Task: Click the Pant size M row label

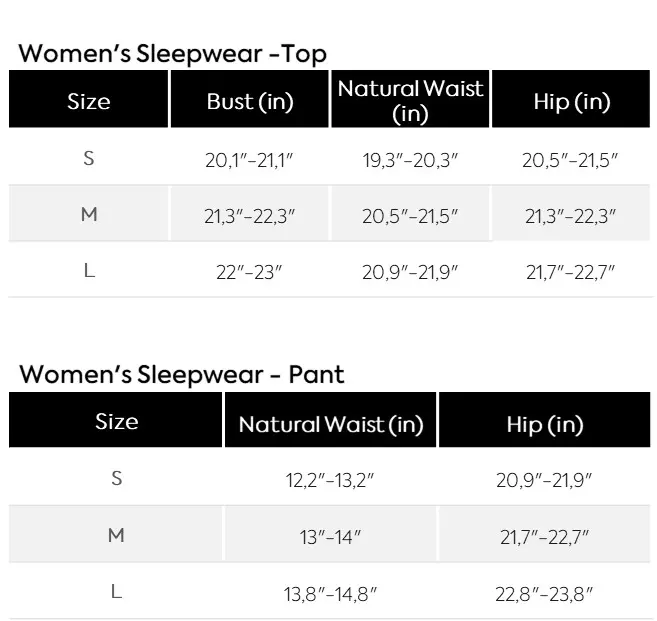Action: pos(116,535)
